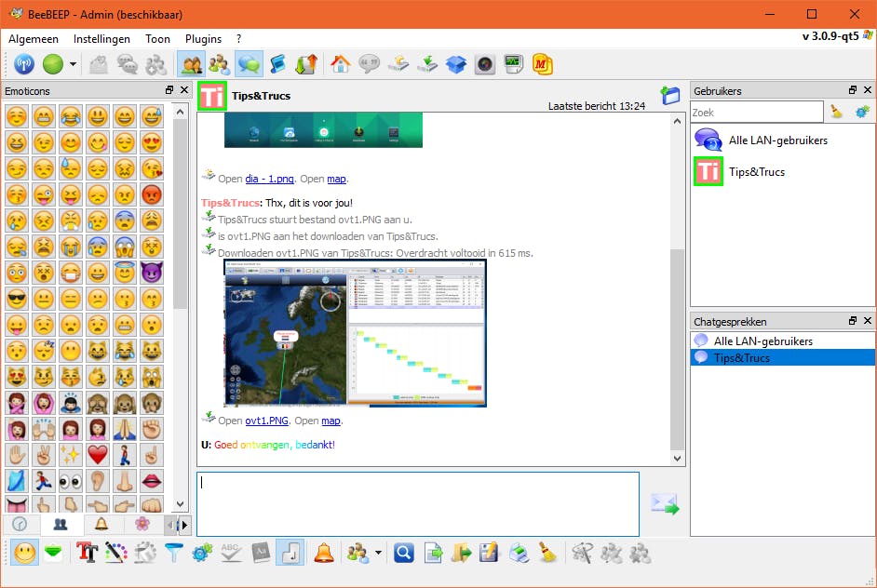Open the Algemeen menu

[x=33, y=38]
